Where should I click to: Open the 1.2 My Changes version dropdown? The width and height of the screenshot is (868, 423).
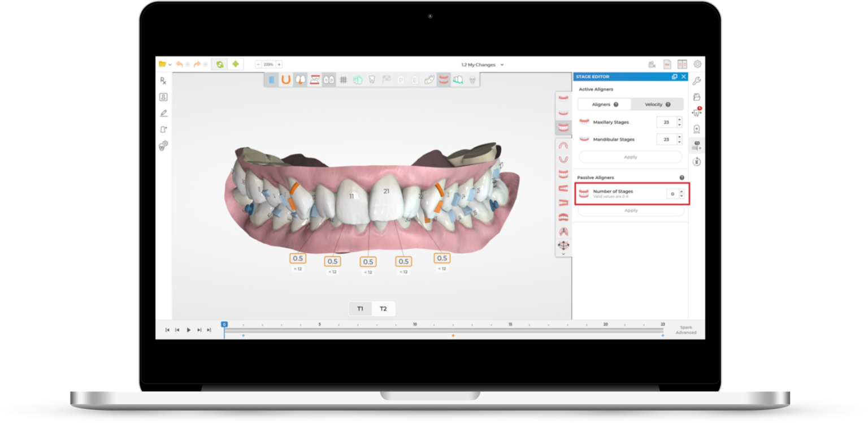coord(480,64)
